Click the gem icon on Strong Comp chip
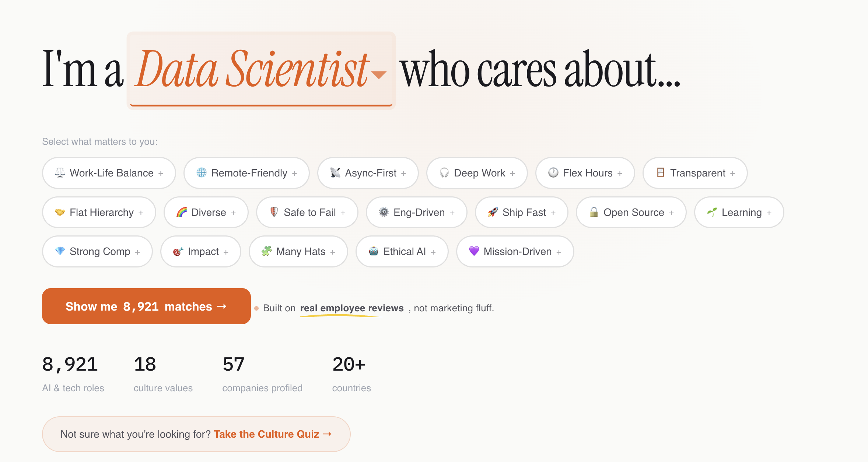868x462 pixels. pos(60,251)
